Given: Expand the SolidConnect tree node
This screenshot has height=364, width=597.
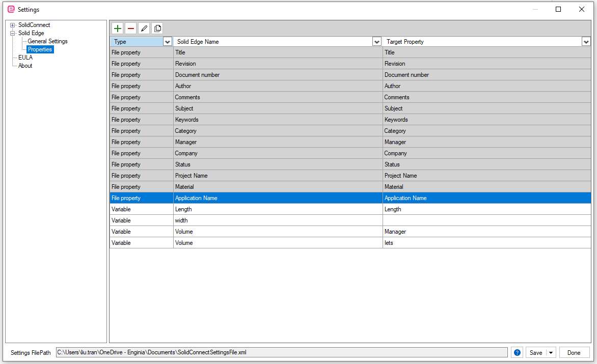Looking at the screenshot, I should tap(13, 25).
